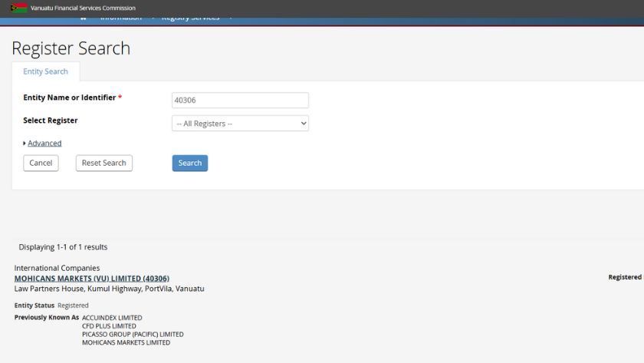Select former name ACCUINDEX LIMITED
The image size is (644, 363).
click(x=112, y=318)
